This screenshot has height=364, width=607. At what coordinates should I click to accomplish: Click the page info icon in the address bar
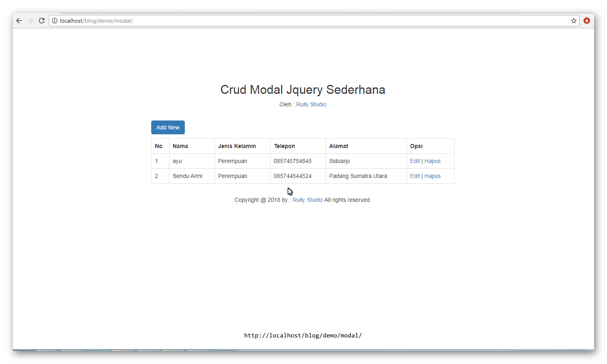tap(55, 21)
